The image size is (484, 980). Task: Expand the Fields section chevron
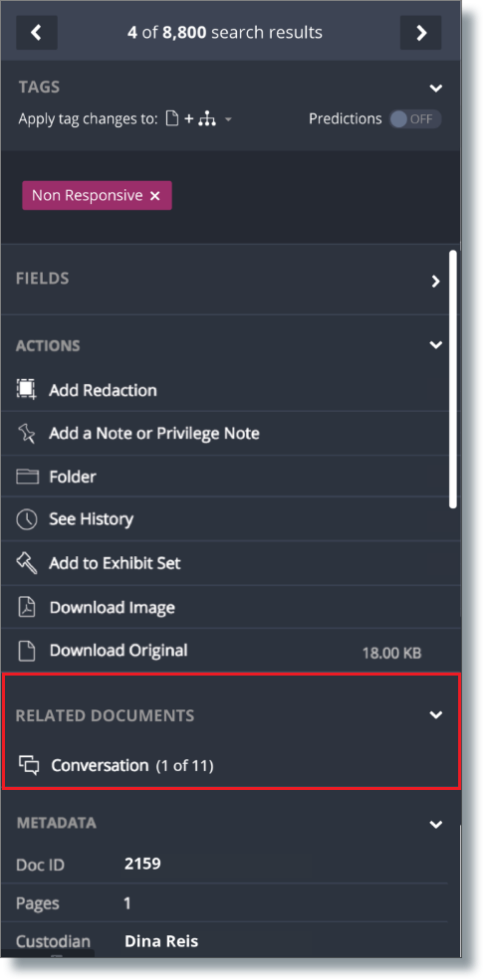(x=436, y=282)
